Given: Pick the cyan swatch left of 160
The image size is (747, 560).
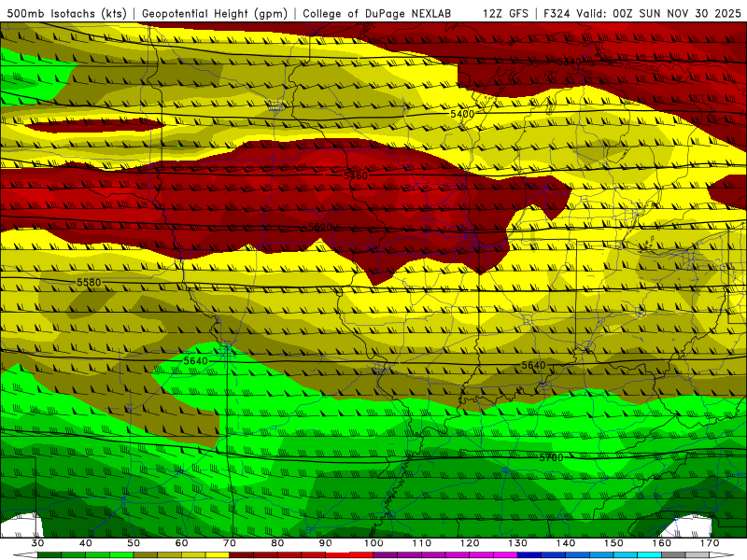Looking at the screenshot, I should (x=650, y=555).
